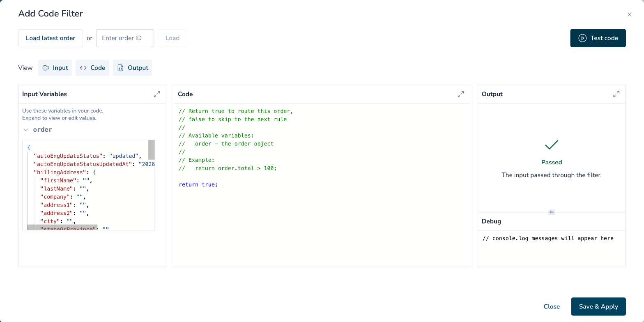Toggle the Code view panel
Viewport: 644px width, 322px height.
pyautogui.click(x=92, y=68)
